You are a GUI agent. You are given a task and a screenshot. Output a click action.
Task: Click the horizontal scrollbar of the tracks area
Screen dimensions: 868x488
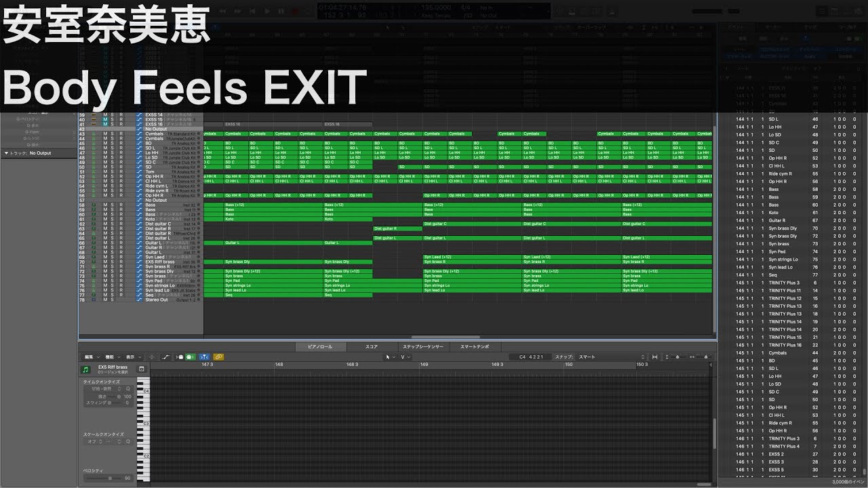446,337
